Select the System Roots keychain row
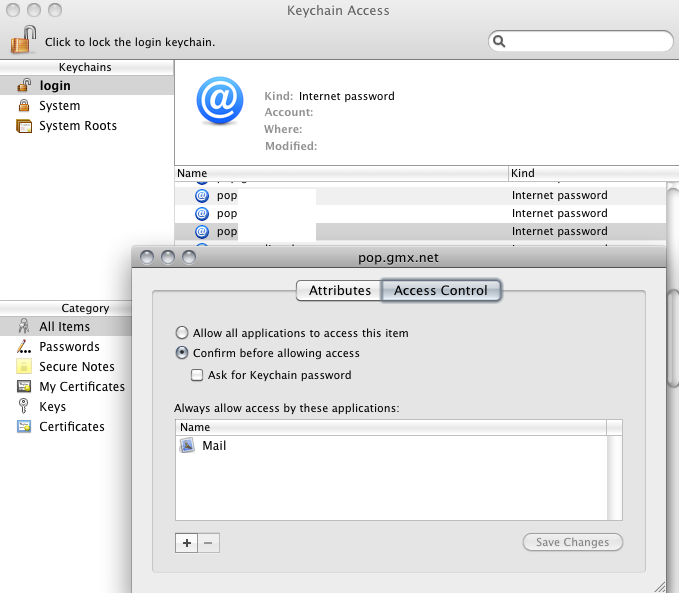Viewport: 679px width, 593px height. (x=87, y=126)
